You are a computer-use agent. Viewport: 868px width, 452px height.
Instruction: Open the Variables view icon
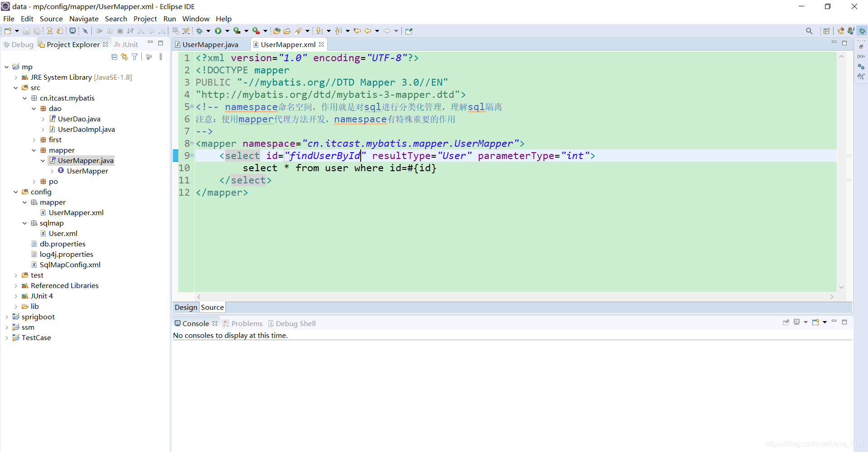[861, 56]
